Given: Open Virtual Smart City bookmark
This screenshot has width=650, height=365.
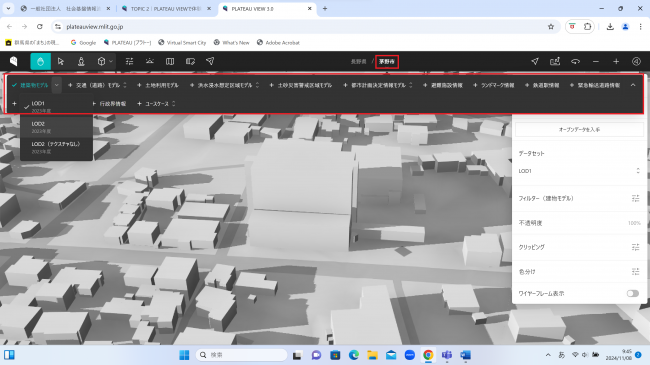Looking at the screenshot, I should click(182, 42).
